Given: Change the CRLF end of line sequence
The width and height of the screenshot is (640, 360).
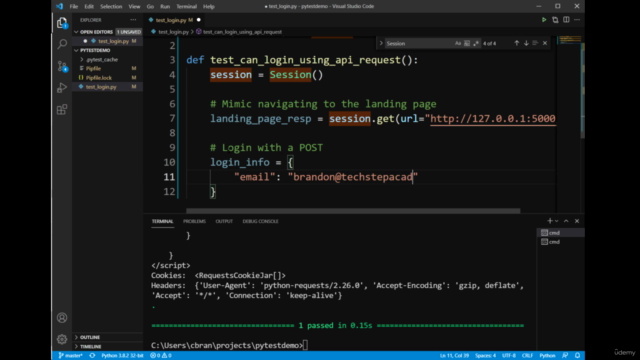Looking at the screenshot, I should coord(527,356).
